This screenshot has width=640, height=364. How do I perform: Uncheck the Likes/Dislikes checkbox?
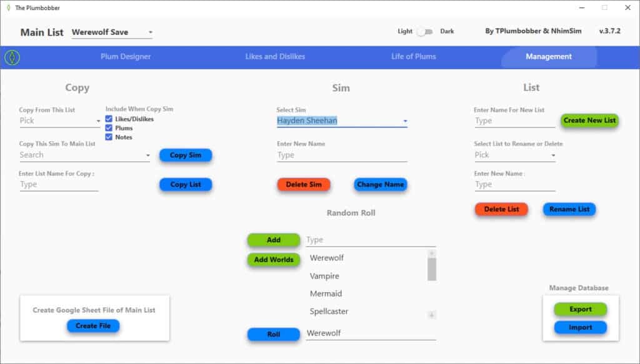pos(109,119)
